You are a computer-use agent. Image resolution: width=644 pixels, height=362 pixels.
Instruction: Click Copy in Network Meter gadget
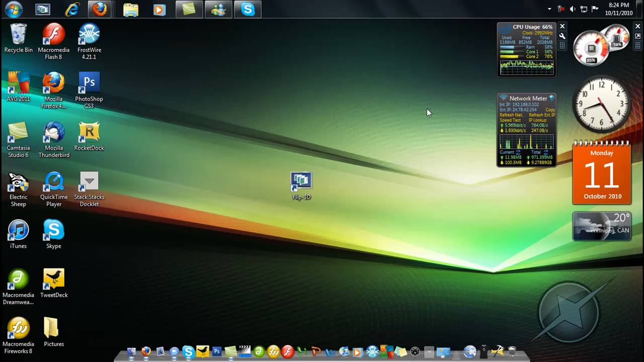pyautogui.click(x=550, y=110)
